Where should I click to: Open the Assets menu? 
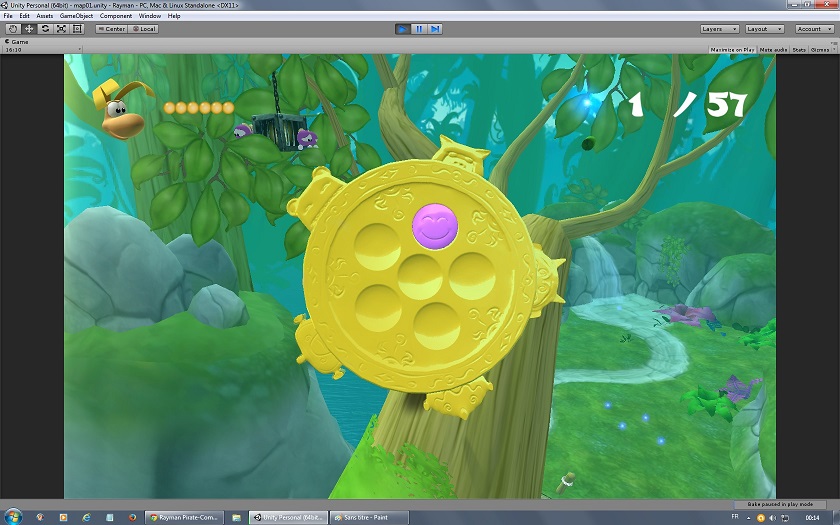(x=44, y=16)
